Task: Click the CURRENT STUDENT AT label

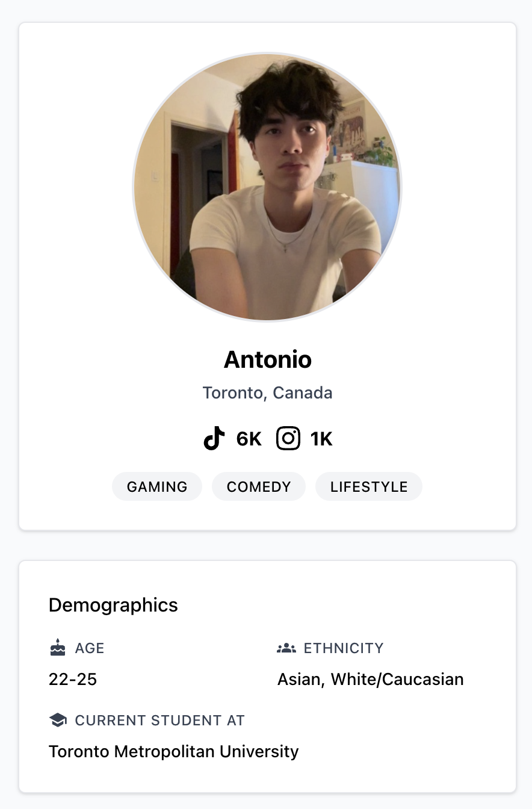Action: 159,721
